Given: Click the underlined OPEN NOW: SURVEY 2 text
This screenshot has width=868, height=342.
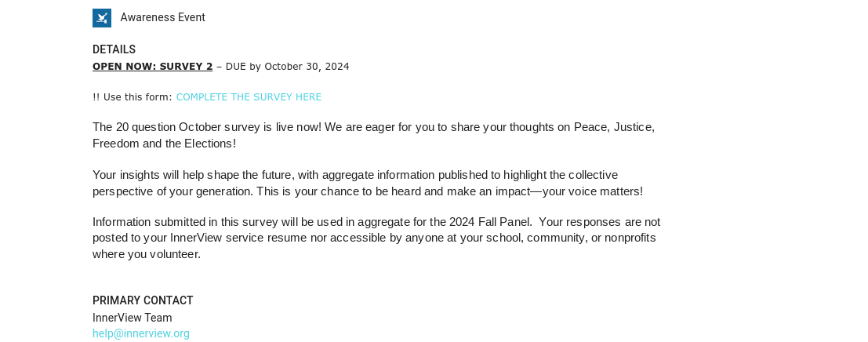Looking at the screenshot, I should [x=152, y=67].
